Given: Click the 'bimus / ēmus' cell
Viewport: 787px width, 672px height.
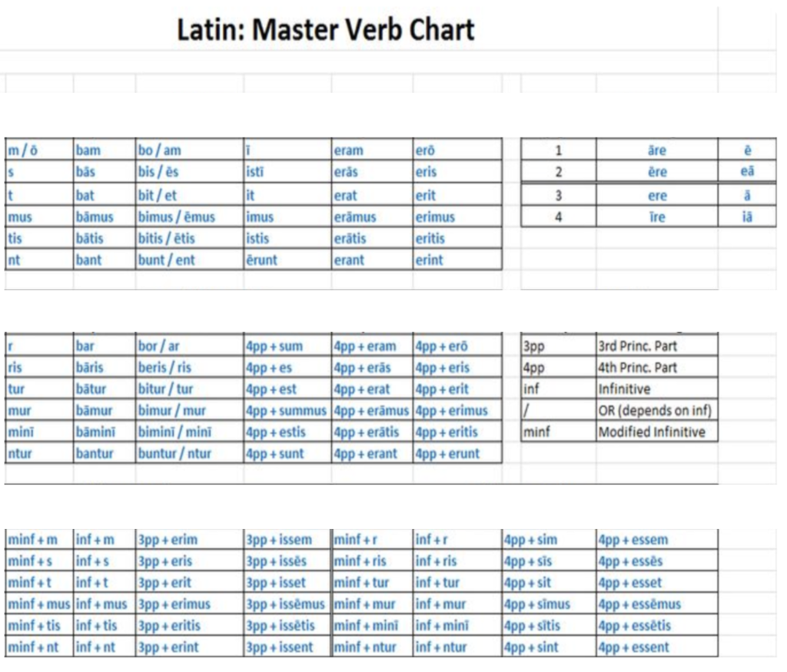Looking at the screenshot, I should [x=190, y=217].
